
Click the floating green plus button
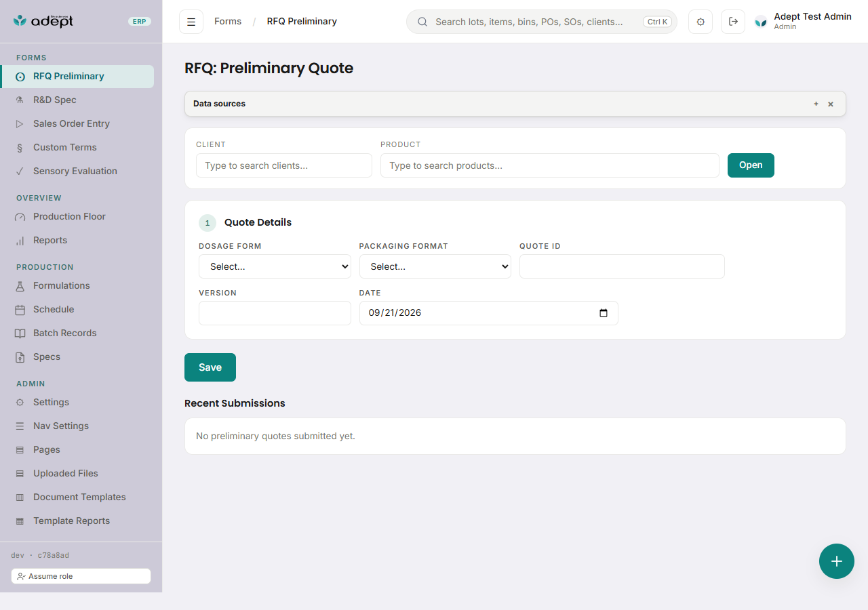point(837,561)
